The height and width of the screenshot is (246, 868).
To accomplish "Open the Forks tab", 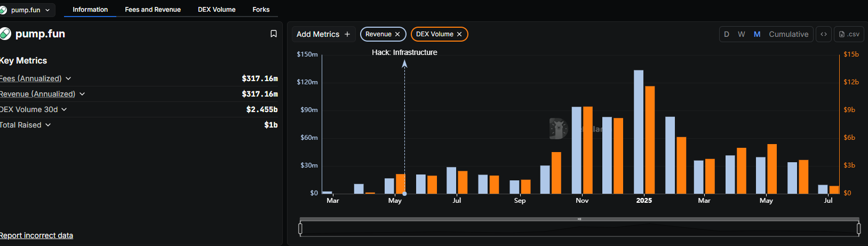I will tap(261, 10).
